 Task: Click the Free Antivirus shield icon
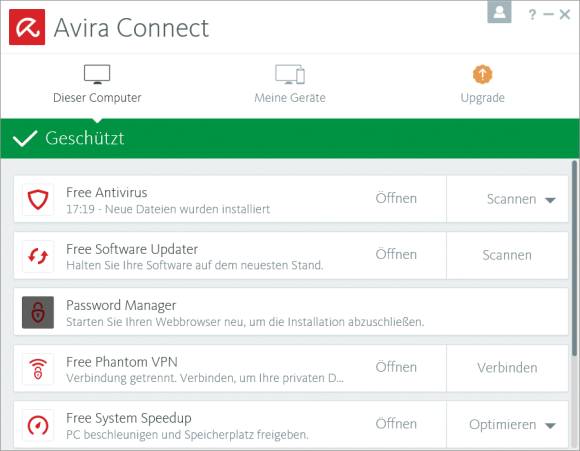[x=38, y=199]
